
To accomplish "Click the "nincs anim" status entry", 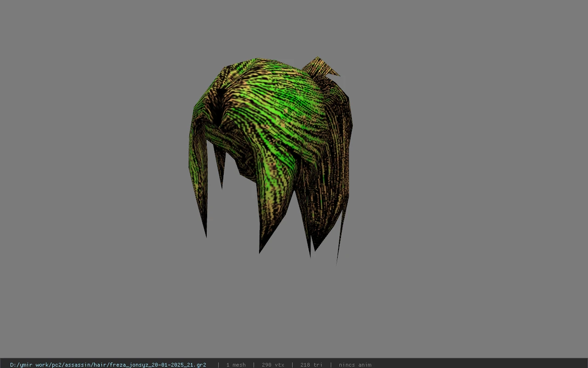I will tap(355, 365).
